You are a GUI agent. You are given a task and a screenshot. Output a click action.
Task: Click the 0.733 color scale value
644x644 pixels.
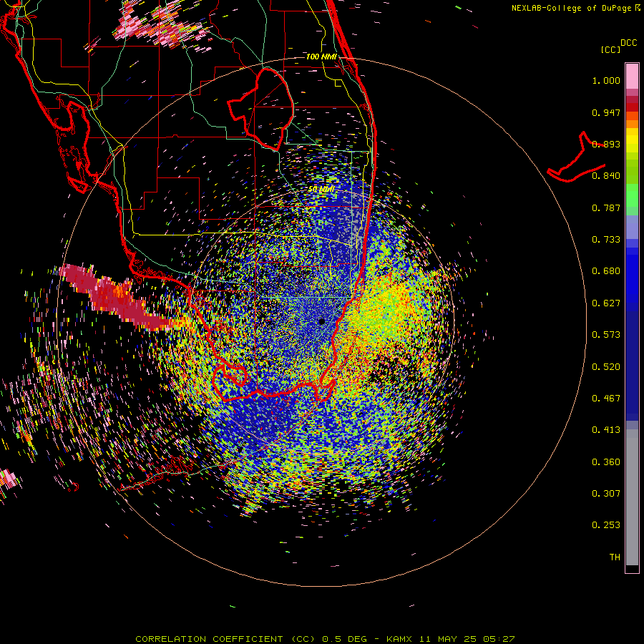(606, 240)
